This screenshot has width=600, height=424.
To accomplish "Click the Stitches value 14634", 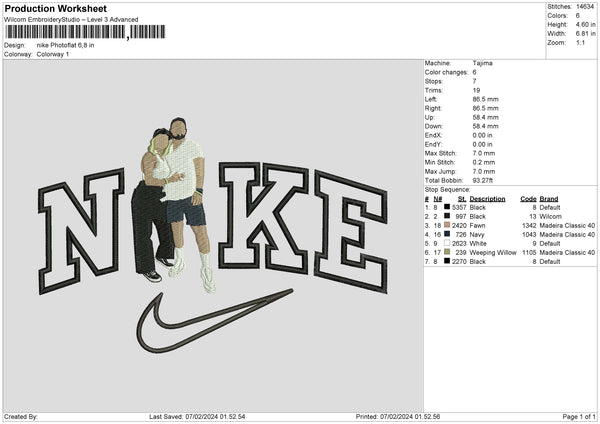I will click(585, 7).
